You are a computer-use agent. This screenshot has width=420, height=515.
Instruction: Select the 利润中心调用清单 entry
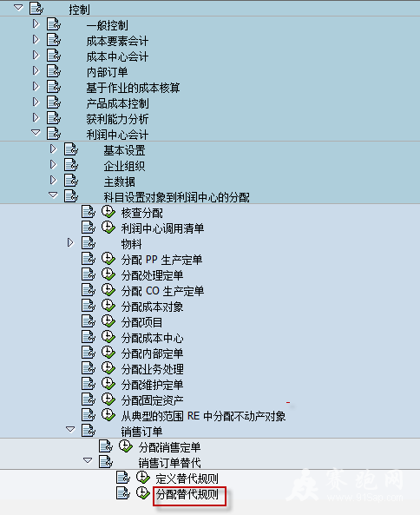click(x=162, y=228)
